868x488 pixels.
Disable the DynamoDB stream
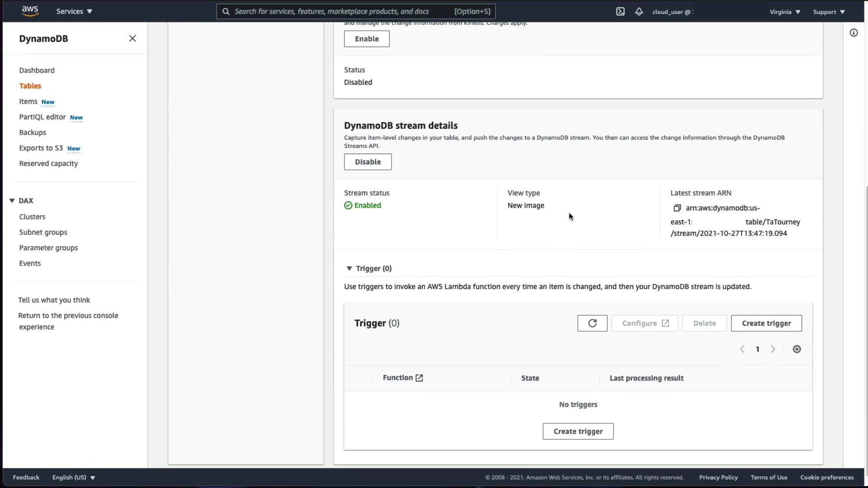pos(368,162)
